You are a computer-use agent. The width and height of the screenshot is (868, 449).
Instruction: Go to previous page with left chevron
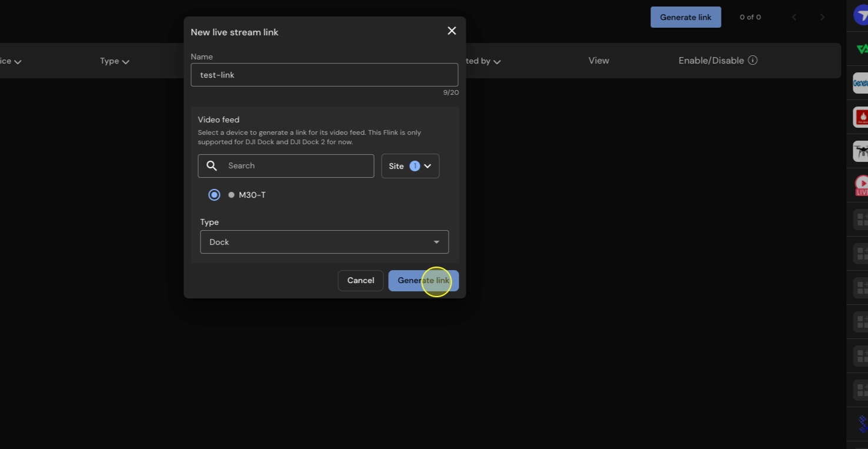pyautogui.click(x=794, y=17)
